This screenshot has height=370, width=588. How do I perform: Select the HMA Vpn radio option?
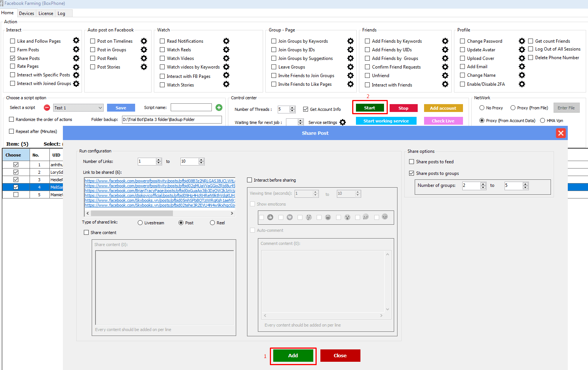(x=543, y=120)
